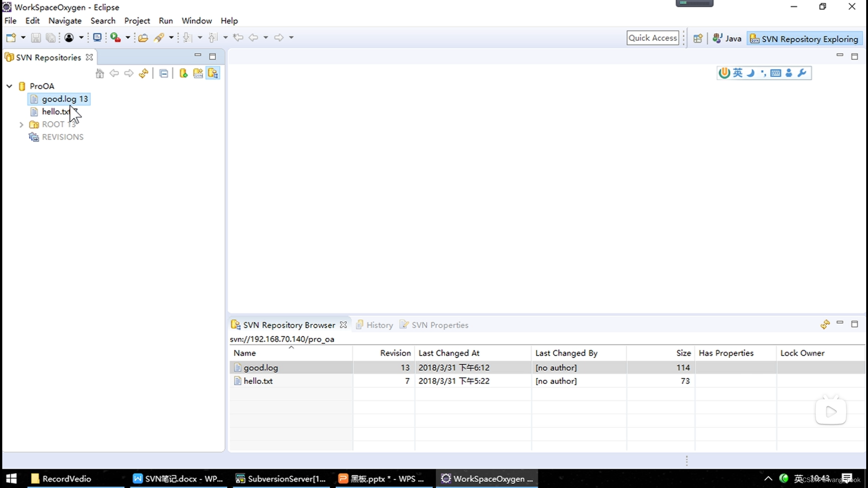868x488 pixels.
Task: Click Back arrow in SVN Repositories toolbar
Action: (x=114, y=73)
